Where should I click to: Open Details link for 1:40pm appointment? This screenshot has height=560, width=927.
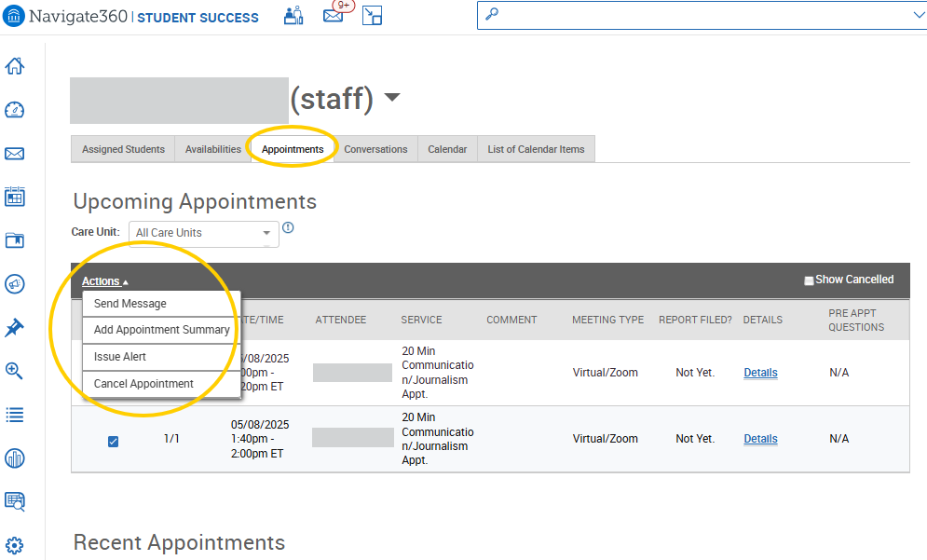[760, 439]
